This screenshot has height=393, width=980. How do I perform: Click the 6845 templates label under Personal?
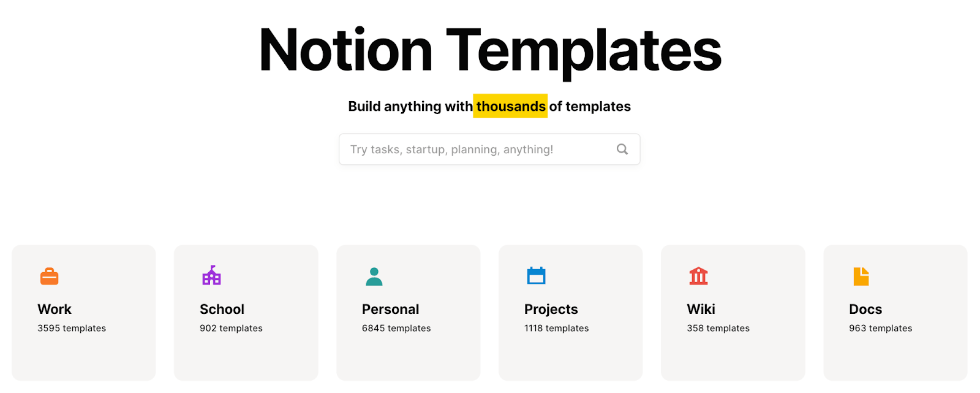click(395, 328)
